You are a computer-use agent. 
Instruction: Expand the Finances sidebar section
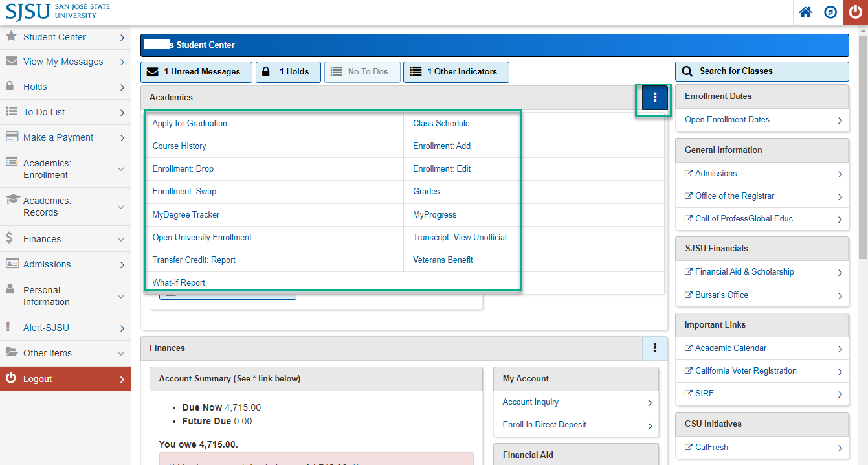65,239
